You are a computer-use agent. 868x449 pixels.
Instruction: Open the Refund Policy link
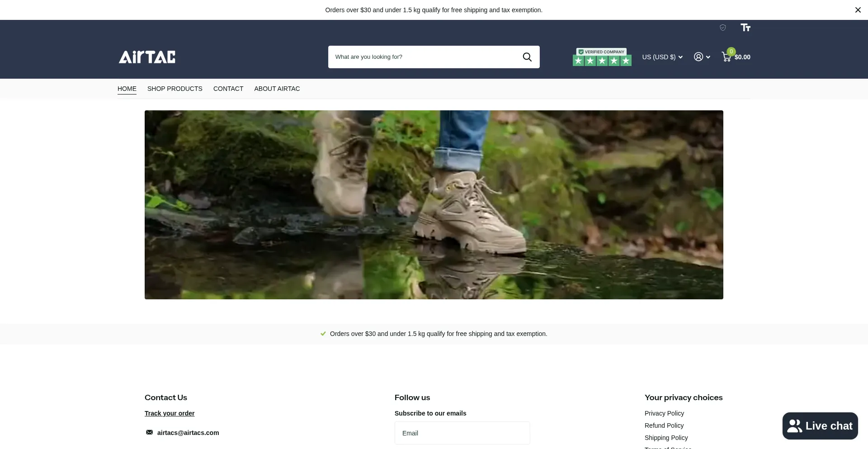tap(664, 425)
